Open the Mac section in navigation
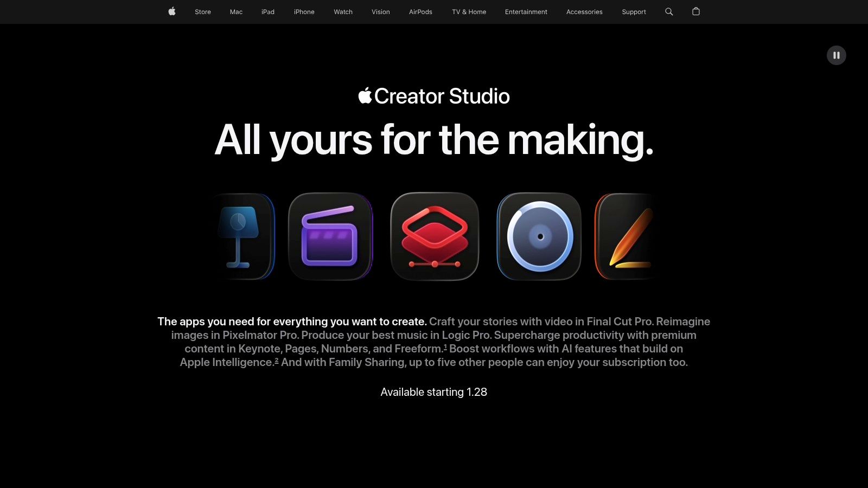Image resolution: width=868 pixels, height=488 pixels. pyautogui.click(x=236, y=11)
